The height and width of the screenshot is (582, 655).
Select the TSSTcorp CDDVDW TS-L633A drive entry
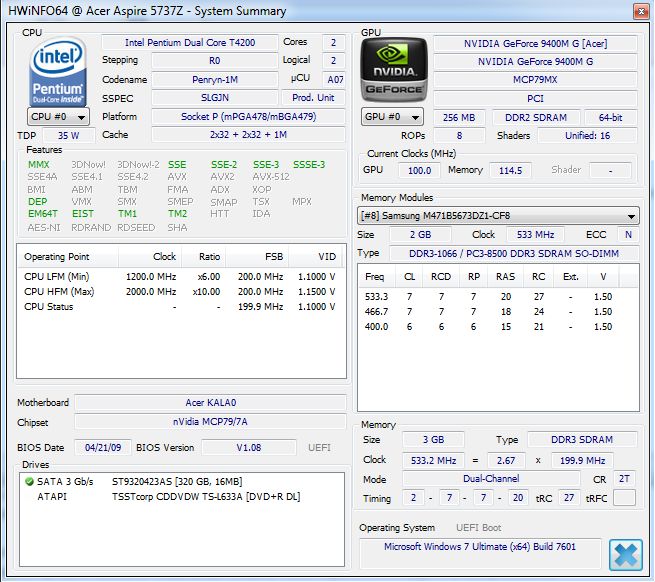click(x=182, y=497)
